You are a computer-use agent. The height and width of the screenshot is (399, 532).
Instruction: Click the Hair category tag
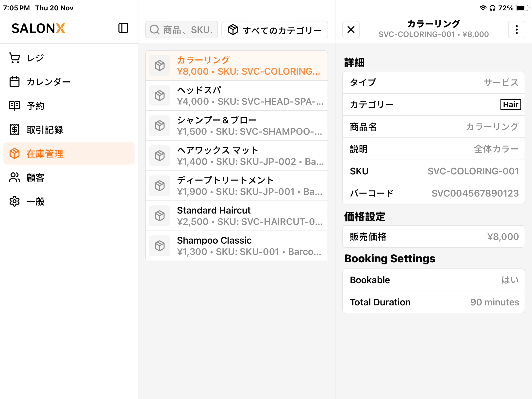pos(511,104)
